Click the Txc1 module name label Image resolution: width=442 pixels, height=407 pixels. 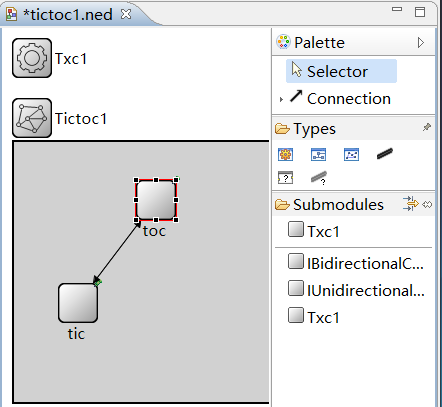[x=71, y=59]
